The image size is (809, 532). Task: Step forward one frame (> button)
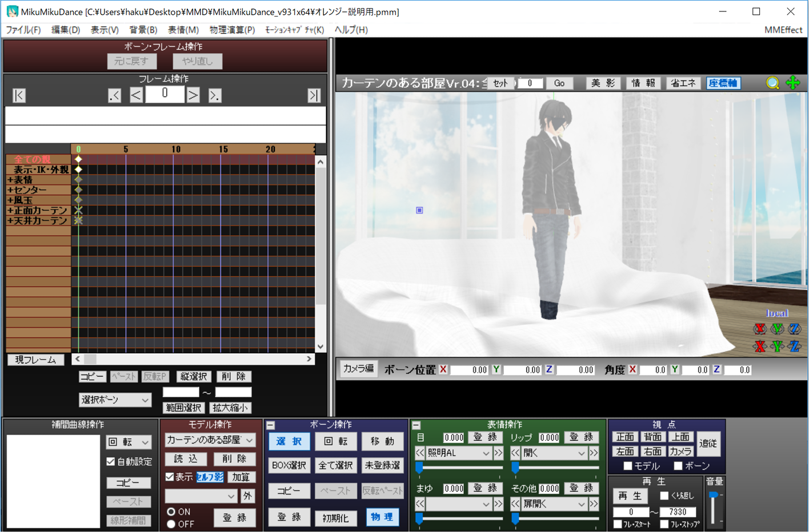click(193, 95)
